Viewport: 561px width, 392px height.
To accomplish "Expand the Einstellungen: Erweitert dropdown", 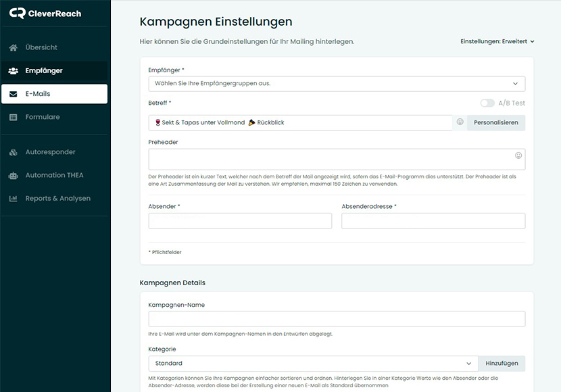I will pyautogui.click(x=497, y=41).
